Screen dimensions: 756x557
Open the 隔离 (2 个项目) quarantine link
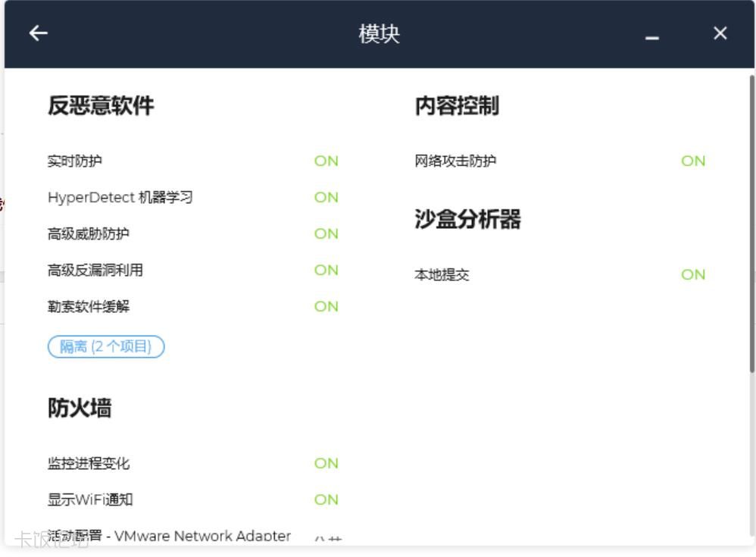[106, 347]
